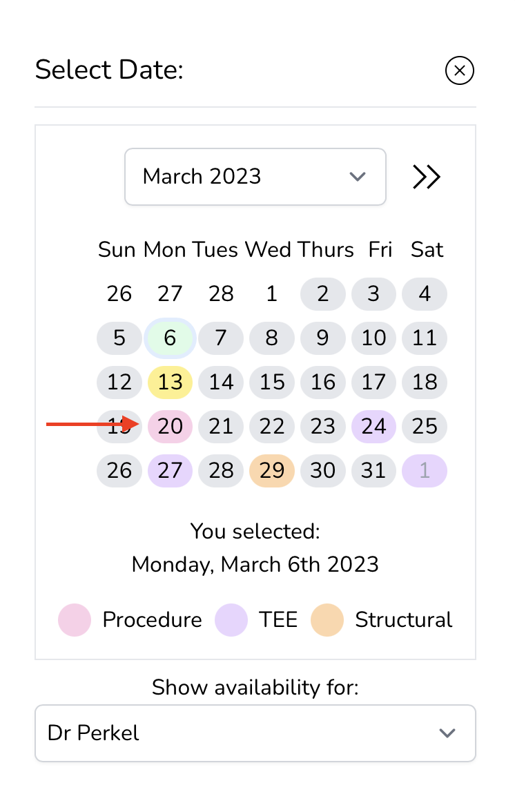515x812 pixels.
Task: Pick Thursday March 2
Action: [323, 294]
